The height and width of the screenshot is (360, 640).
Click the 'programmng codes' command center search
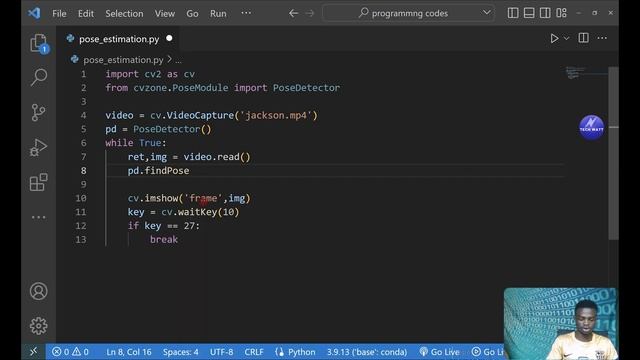pyautogui.click(x=409, y=13)
